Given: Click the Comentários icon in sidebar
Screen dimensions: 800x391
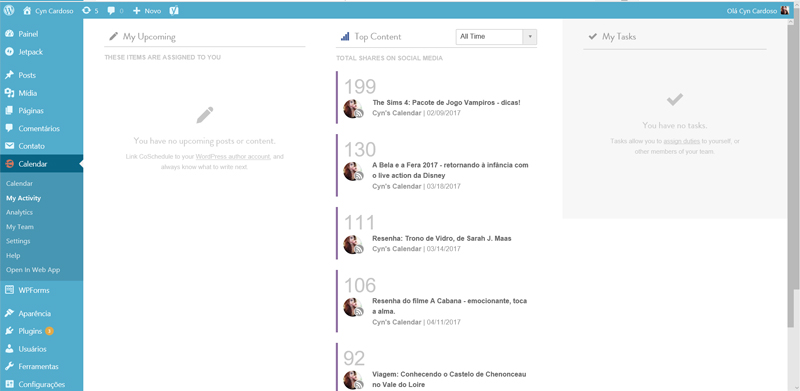Looking at the screenshot, I should click(9, 128).
